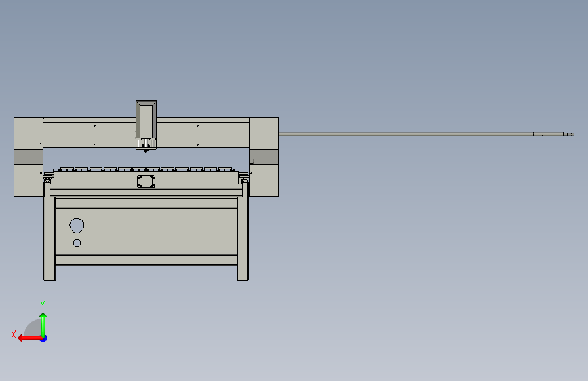Select the square motor mount below table
Viewport: 588px width, 381px height.
[146, 181]
